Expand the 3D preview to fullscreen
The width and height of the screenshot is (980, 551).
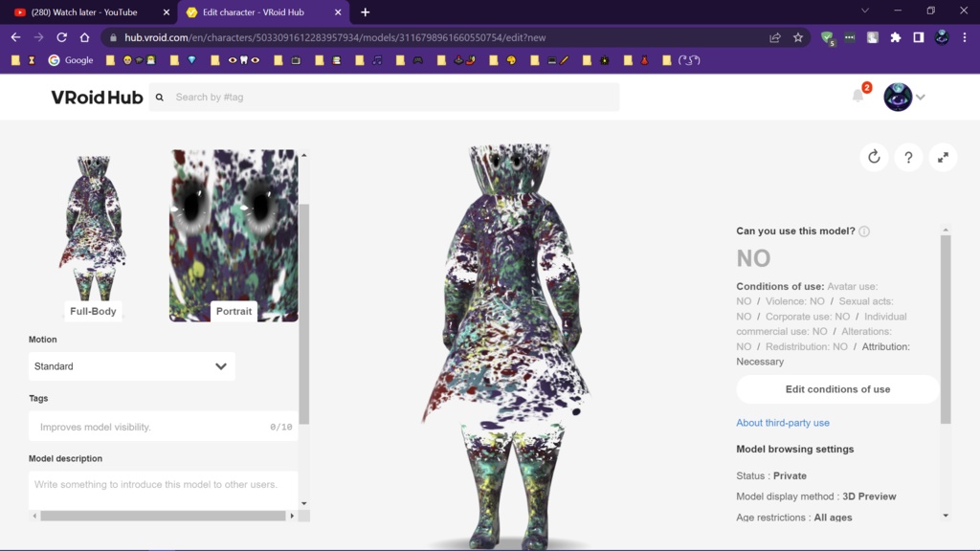pyautogui.click(x=943, y=158)
